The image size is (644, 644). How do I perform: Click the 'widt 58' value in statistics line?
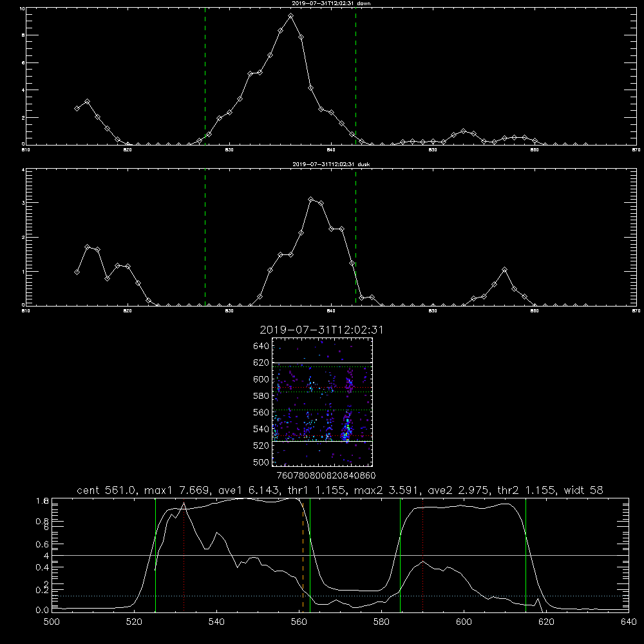(583, 490)
